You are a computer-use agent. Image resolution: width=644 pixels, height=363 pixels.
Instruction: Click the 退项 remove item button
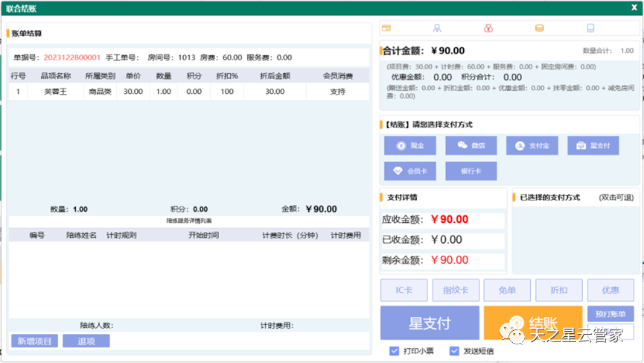point(86,341)
